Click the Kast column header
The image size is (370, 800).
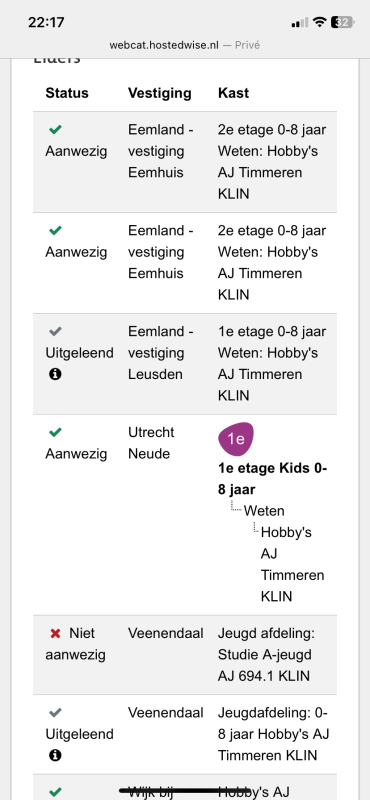[233, 93]
